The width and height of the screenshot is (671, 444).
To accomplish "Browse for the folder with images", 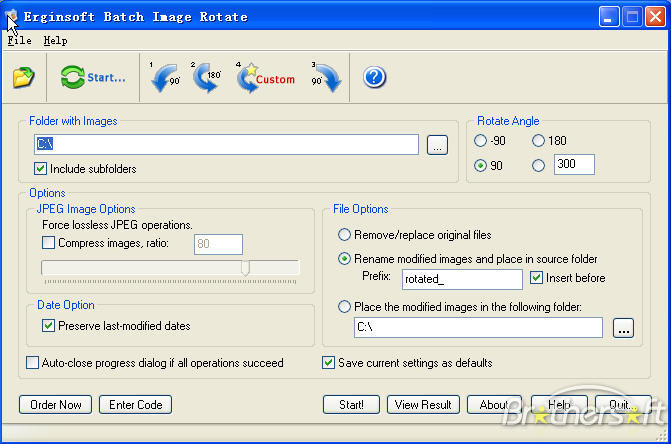I will coord(437,145).
